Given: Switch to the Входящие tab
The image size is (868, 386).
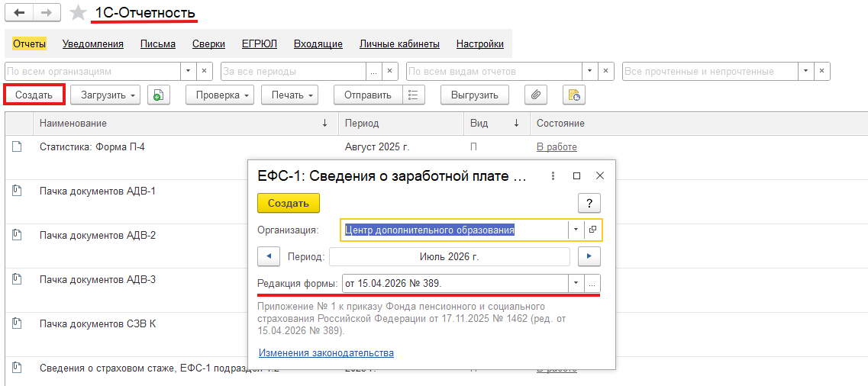Looking at the screenshot, I should pos(318,44).
